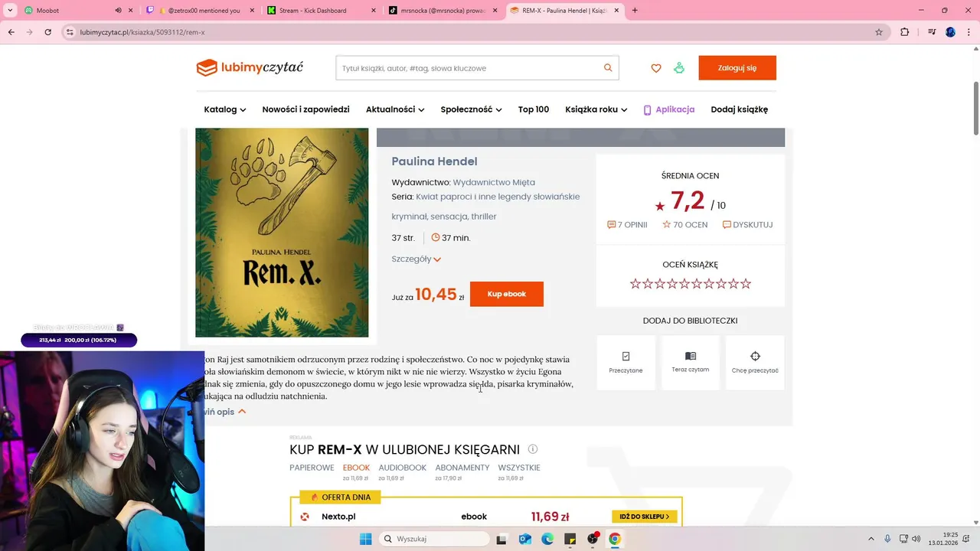The width and height of the screenshot is (980, 551).
Task: Open the Wydawnictwo Mięta publisher link
Action: (x=494, y=182)
